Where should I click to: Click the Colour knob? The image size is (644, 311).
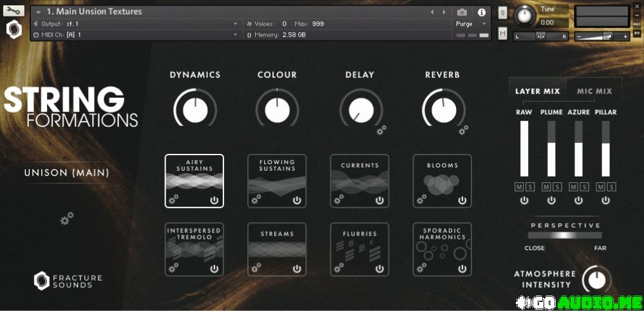[277, 111]
